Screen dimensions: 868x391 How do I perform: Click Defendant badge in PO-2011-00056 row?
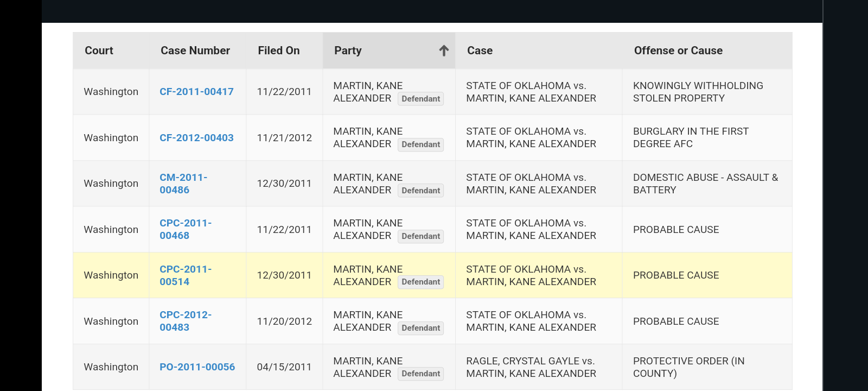[x=421, y=374]
